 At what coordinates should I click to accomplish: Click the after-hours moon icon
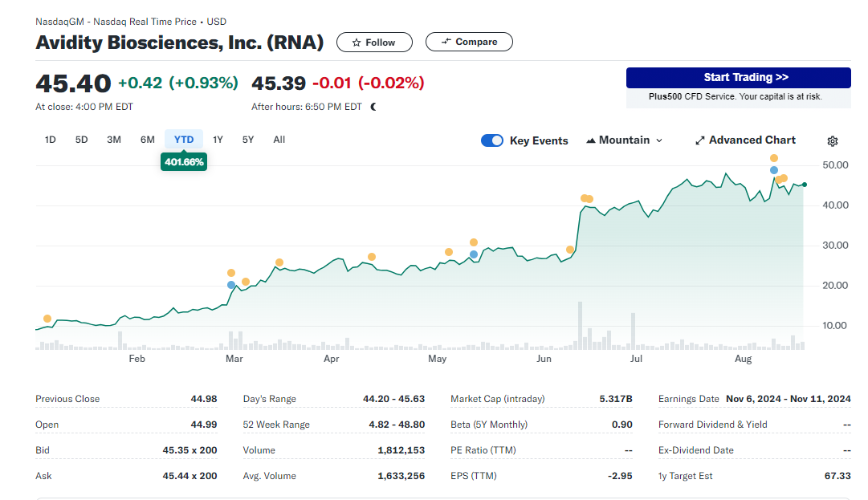(x=373, y=107)
